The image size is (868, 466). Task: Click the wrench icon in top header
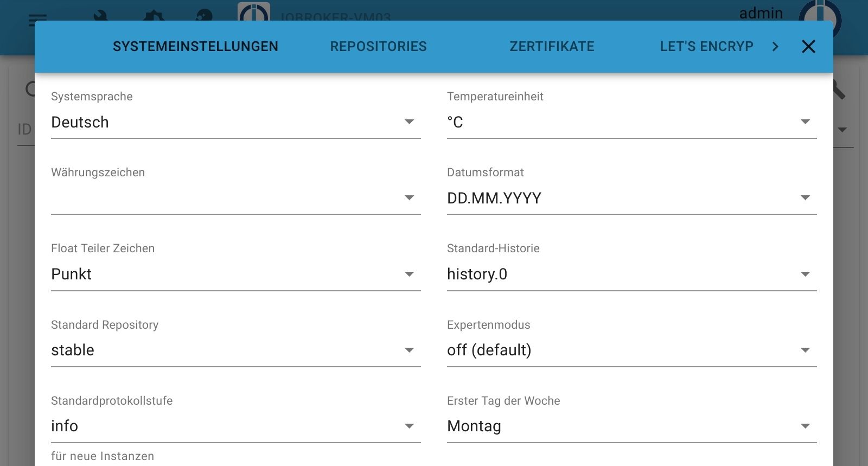101,15
